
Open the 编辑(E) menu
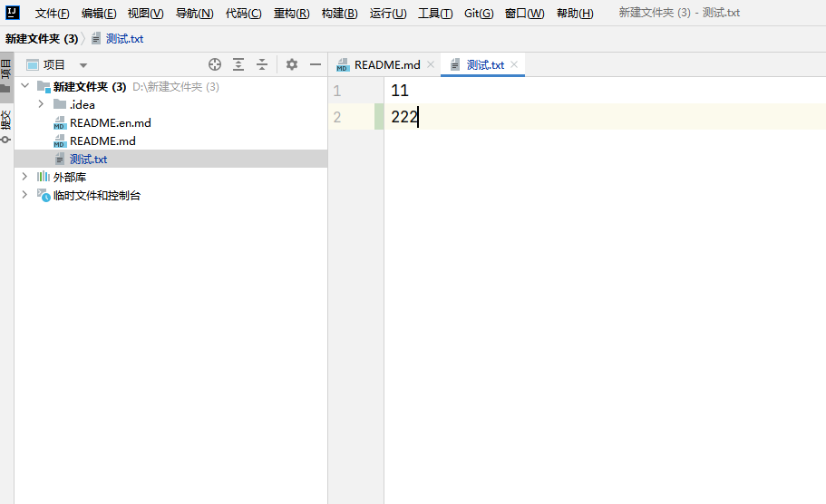[x=99, y=14]
